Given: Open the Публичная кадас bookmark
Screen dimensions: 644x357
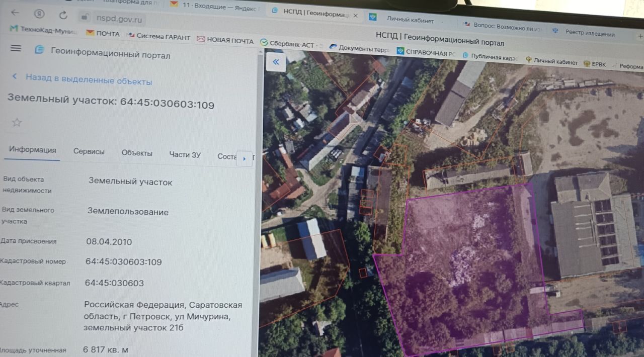Looking at the screenshot, I should pos(490,57).
